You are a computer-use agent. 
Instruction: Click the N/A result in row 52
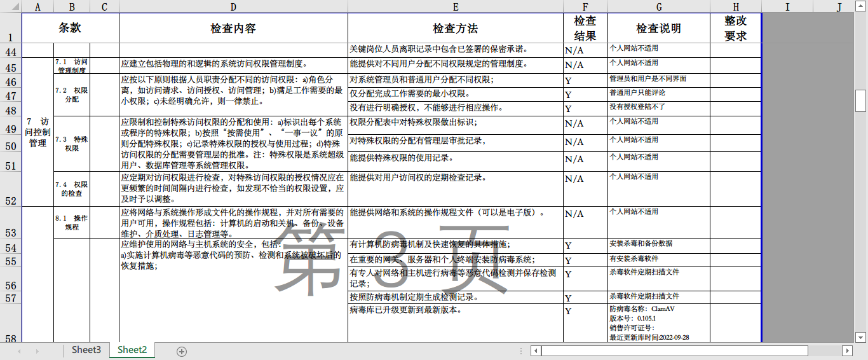[585, 189]
